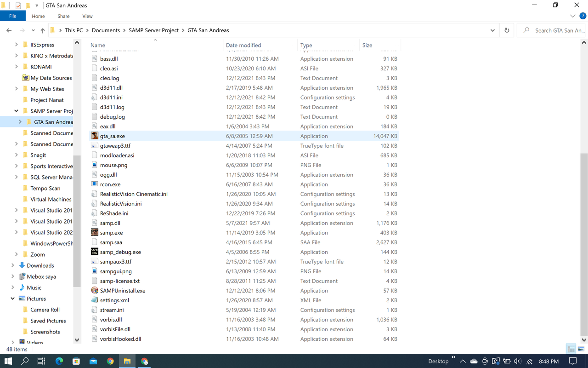Viewport: 588px width, 368px height.
Task: Open the View ribbon tab
Action: (x=87, y=16)
